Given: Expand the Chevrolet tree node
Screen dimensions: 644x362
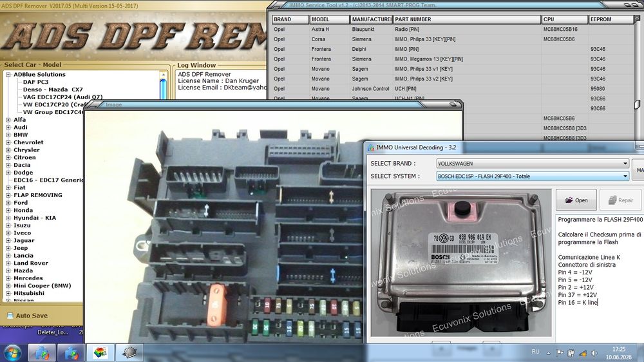Looking at the screenshot, I should coord(8,142).
